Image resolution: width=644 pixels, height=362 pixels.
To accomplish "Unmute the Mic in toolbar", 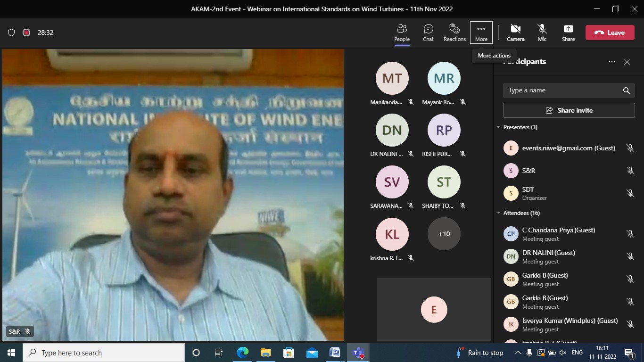I will (542, 33).
